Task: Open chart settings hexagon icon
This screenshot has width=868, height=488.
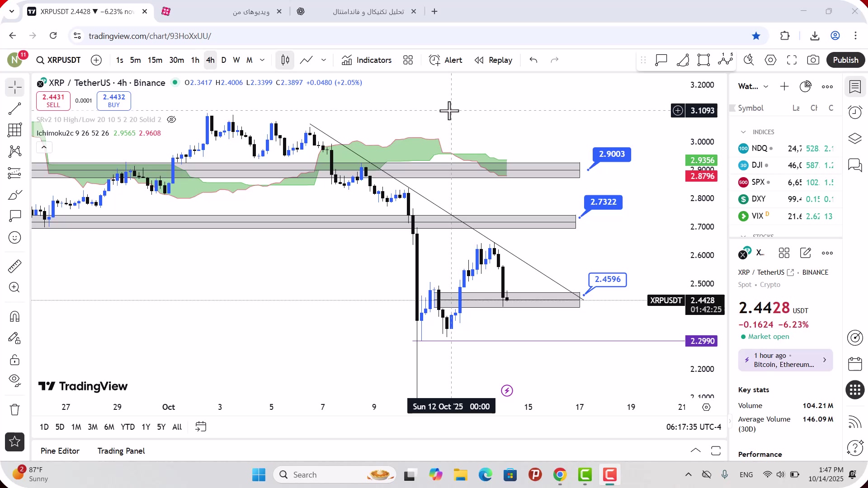Action: [770, 60]
